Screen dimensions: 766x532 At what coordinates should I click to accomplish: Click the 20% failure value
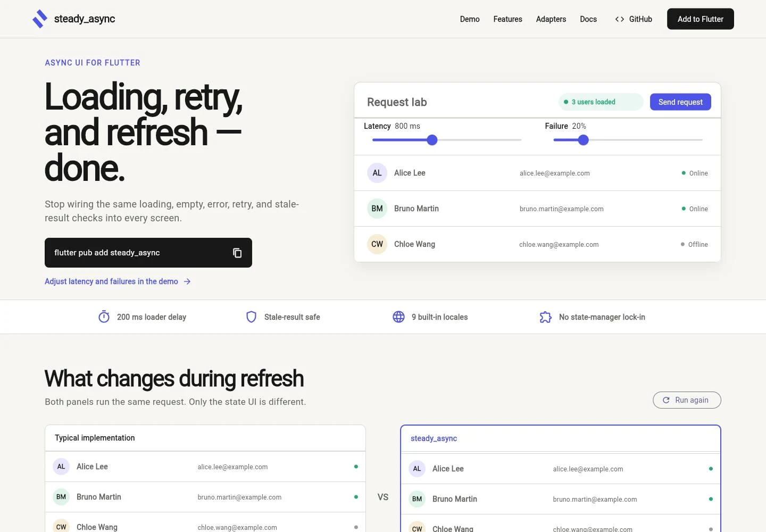coord(579,126)
